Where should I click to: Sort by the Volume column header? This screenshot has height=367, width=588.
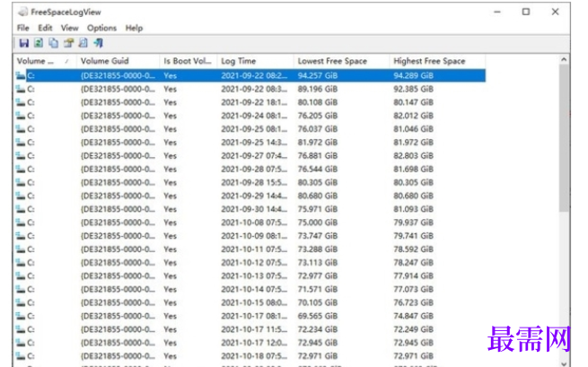pos(45,61)
